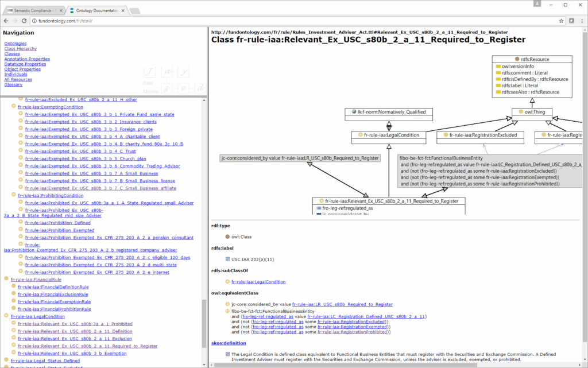Select Exempted_Ex_USC_s80b_3_b_6_Commodity_Trading_Advisor class
Image resolution: width=588 pixels, height=368 pixels.
click(103, 166)
